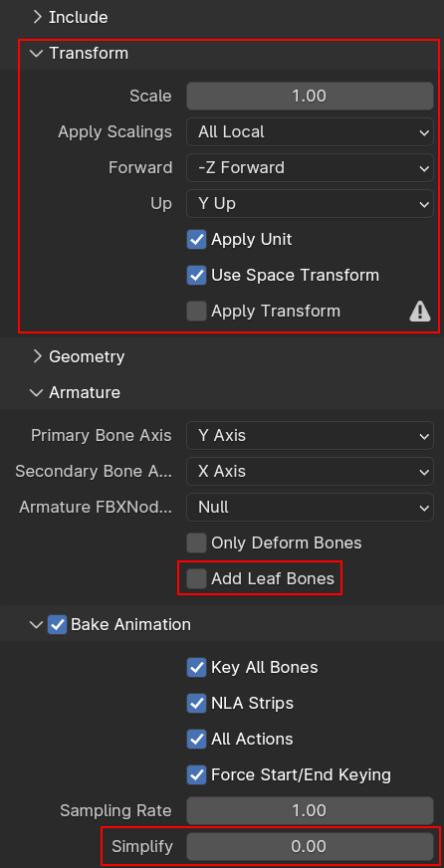Open Primary Bone Axis dropdown
Viewport: 444px width, 868px height.
click(310, 436)
